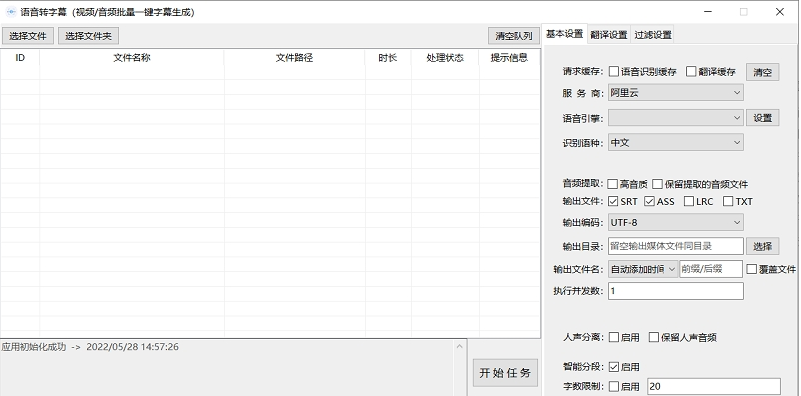Enable the 语音识别缓存 checkbox
Image resolution: width=801 pixels, height=396 pixels.
coord(614,72)
